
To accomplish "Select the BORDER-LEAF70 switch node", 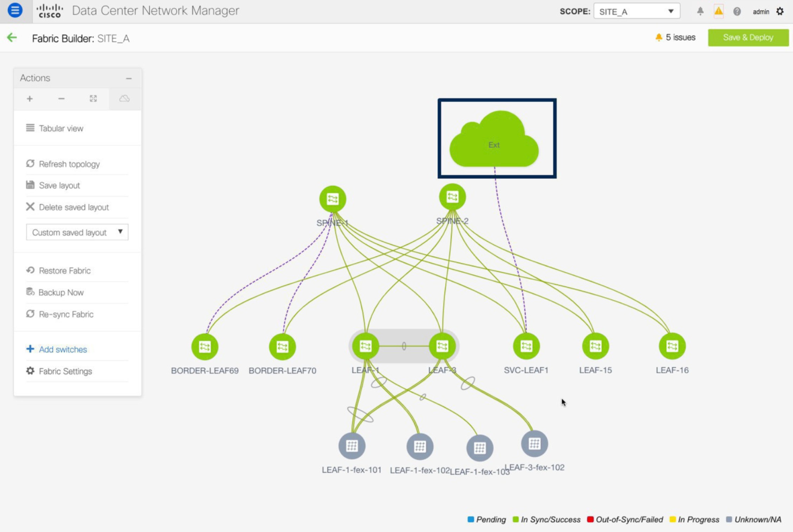I will pos(282,347).
